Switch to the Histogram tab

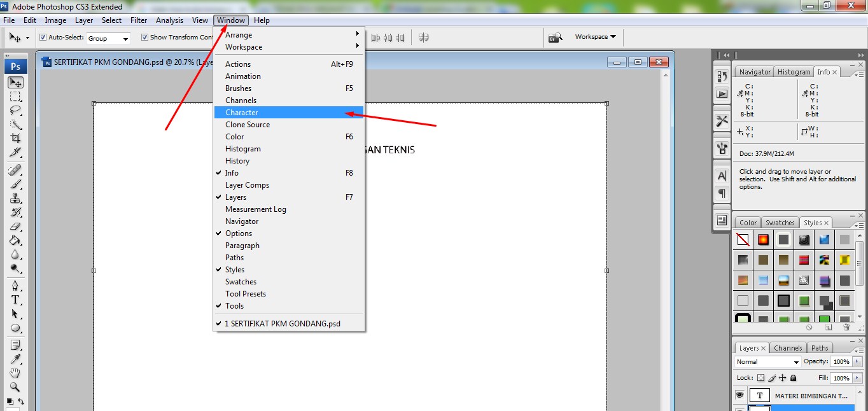point(794,72)
